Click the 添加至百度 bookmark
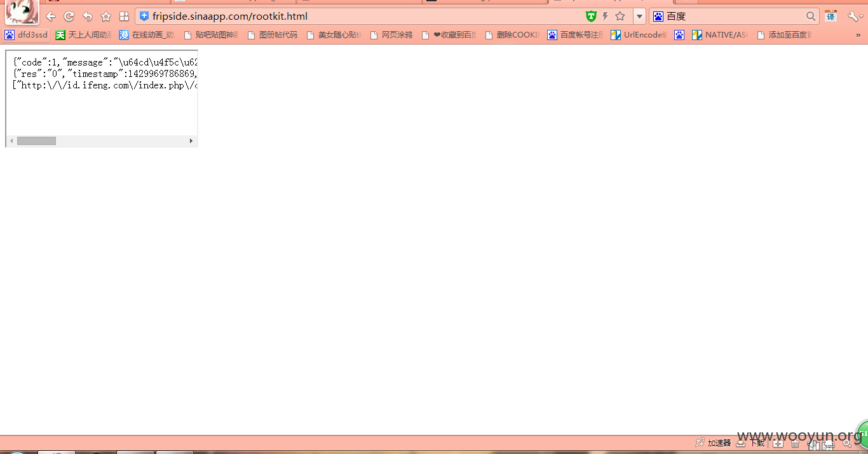Screen dimensions: 868x454 point(784,35)
